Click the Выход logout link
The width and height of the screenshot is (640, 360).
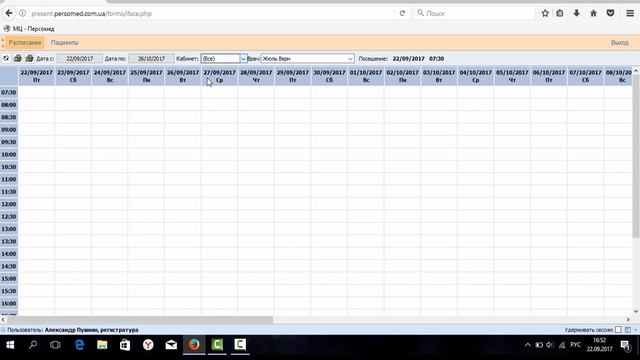coord(620,42)
